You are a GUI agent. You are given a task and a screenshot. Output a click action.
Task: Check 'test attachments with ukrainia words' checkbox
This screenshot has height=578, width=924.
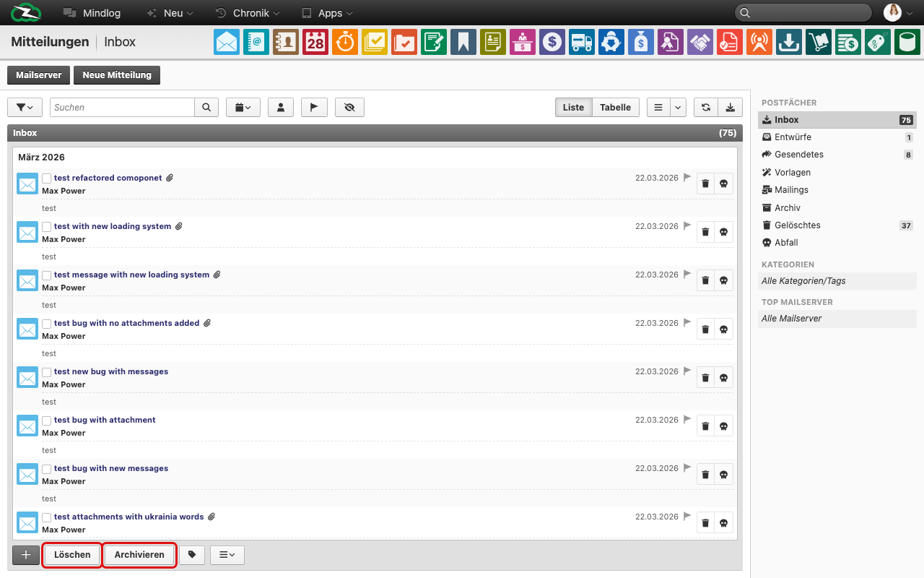click(x=47, y=517)
